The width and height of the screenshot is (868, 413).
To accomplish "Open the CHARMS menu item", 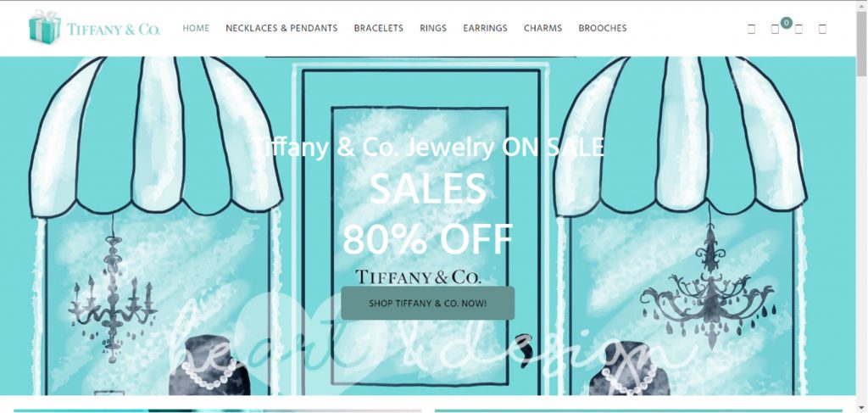I will tap(542, 28).
